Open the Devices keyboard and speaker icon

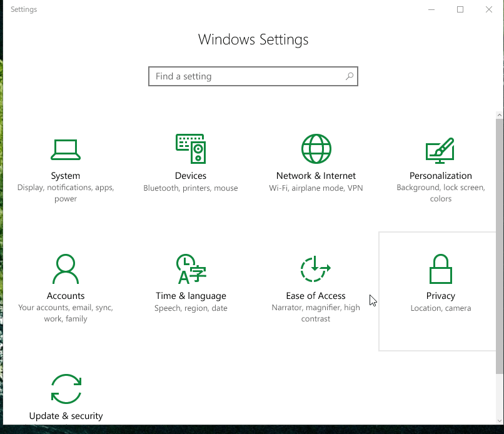click(191, 149)
